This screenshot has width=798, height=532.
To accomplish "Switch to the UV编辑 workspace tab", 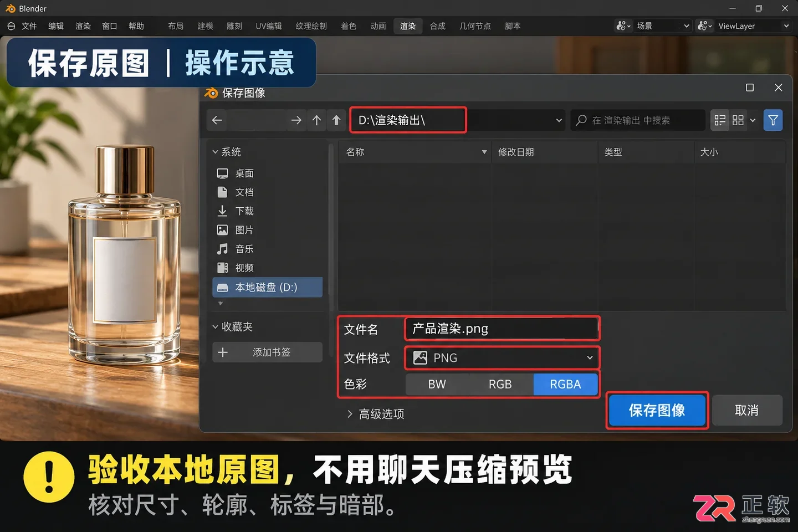I will (x=269, y=26).
